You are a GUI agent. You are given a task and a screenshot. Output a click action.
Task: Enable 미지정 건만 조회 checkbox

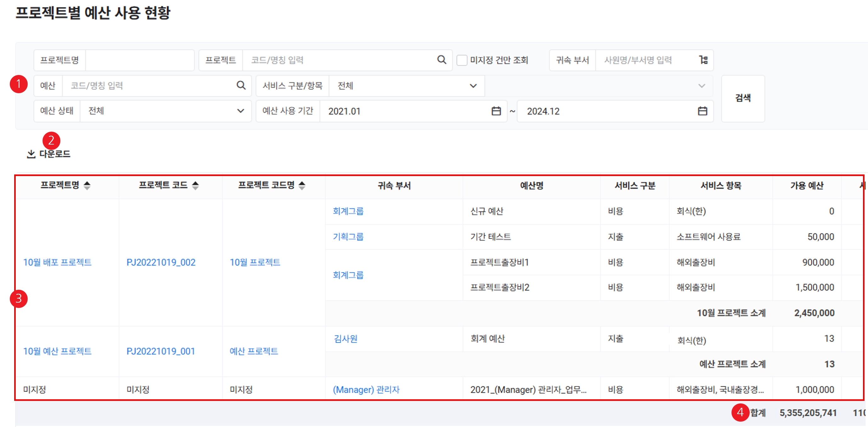point(462,60)
